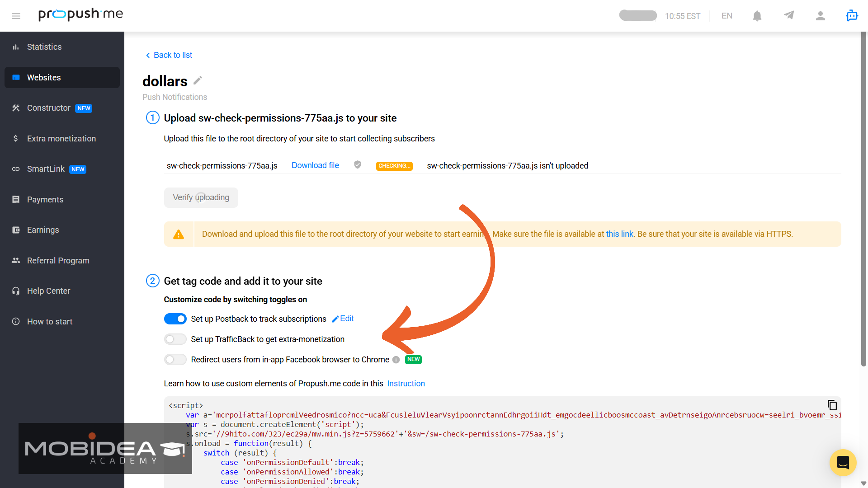Click the Referral Program people icon

[16, 260]
